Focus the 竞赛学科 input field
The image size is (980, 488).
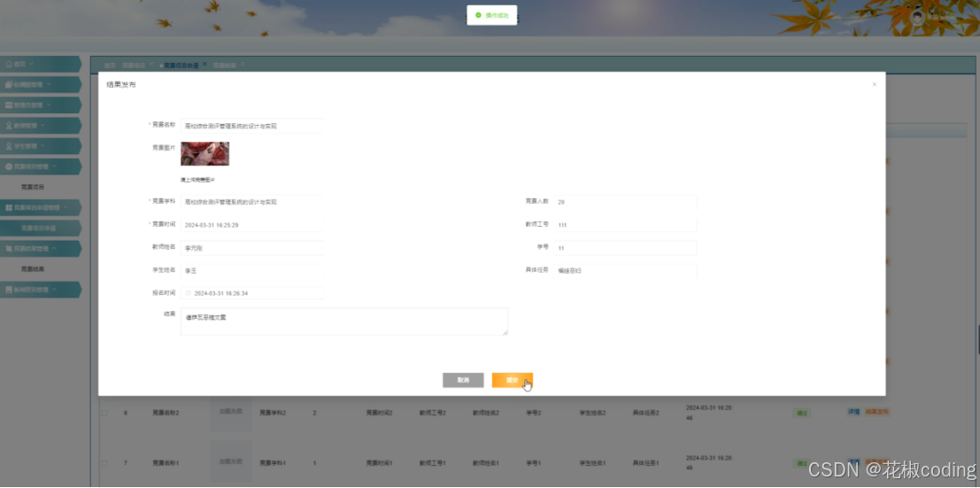point(252,202)
